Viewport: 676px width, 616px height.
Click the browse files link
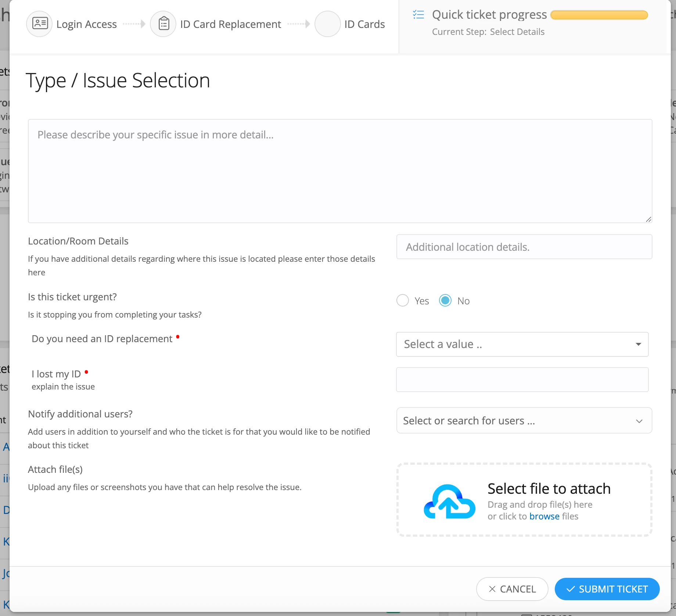[x=544, y=516]
